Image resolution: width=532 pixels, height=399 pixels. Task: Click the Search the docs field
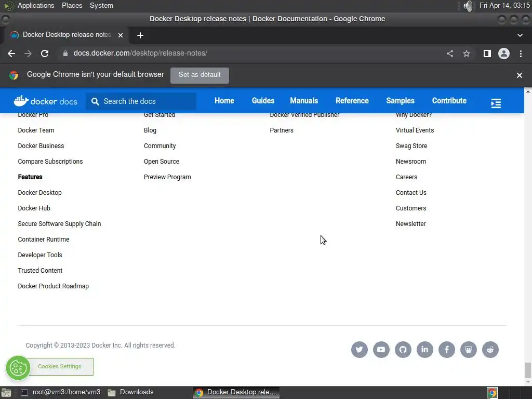[x=141, y=101]
